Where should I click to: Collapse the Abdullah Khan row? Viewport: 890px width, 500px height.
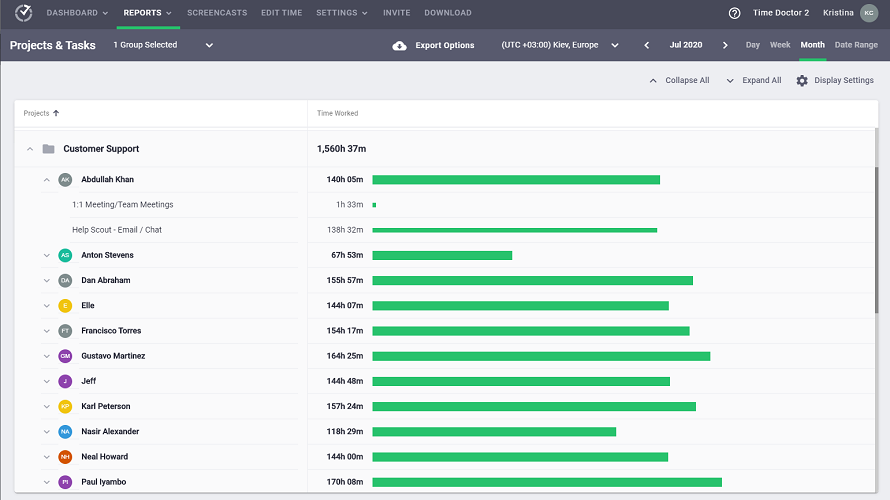[x=47, y=180]
